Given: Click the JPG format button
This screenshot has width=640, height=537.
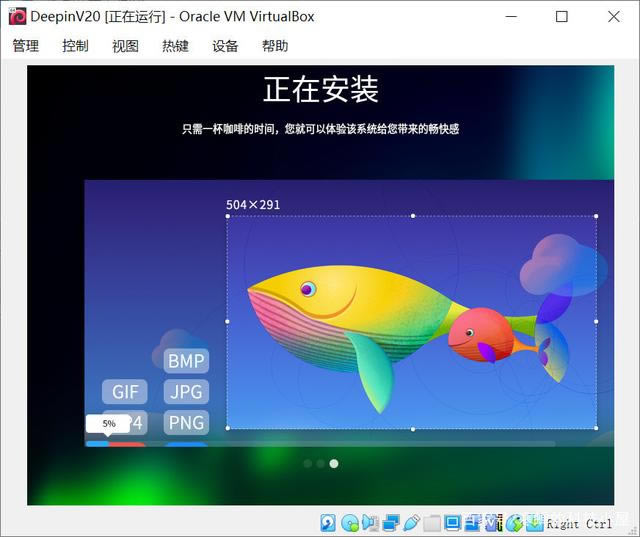Looking at the screenshot, I should (x=186, y=392).
